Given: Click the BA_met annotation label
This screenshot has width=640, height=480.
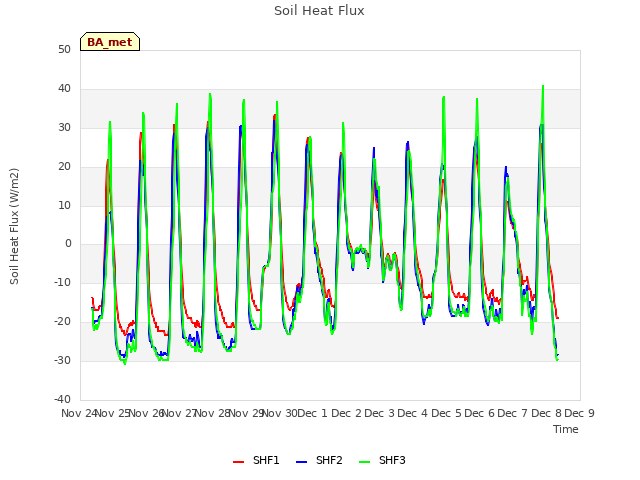Looking at the screenshot, I should [110, 42].
